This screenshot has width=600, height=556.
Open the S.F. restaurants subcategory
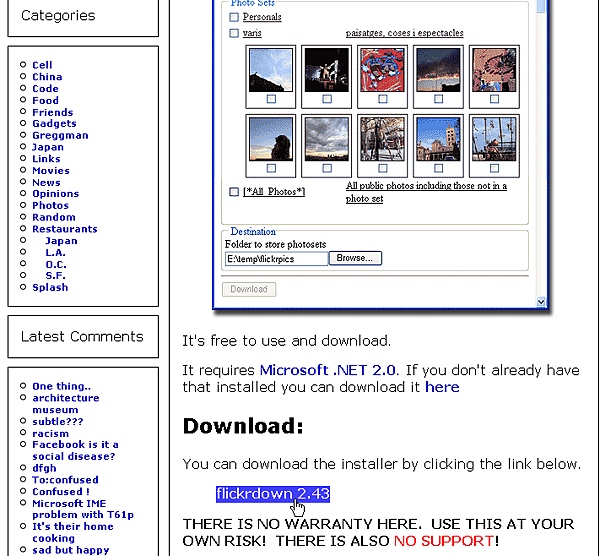55,276
